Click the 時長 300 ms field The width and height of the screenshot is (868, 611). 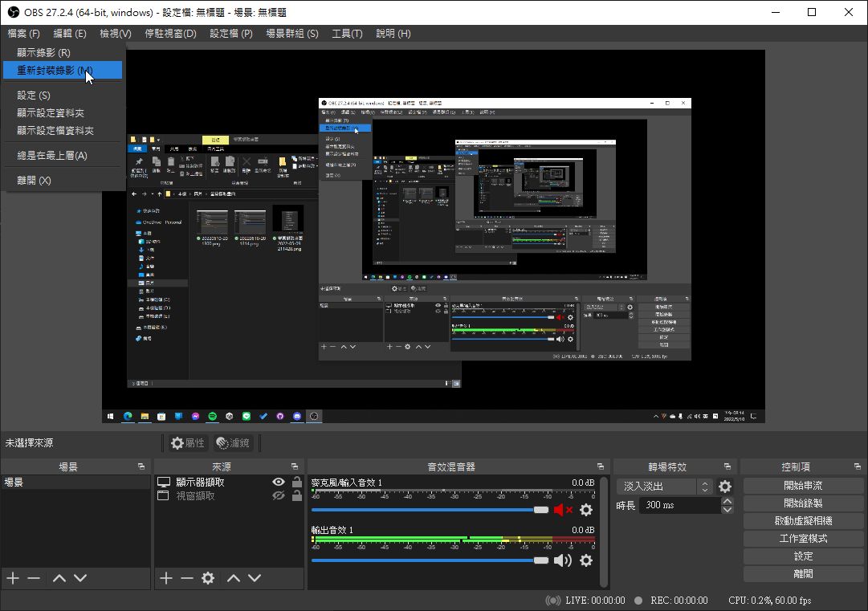pyautogui.click(x=680, y=505)
